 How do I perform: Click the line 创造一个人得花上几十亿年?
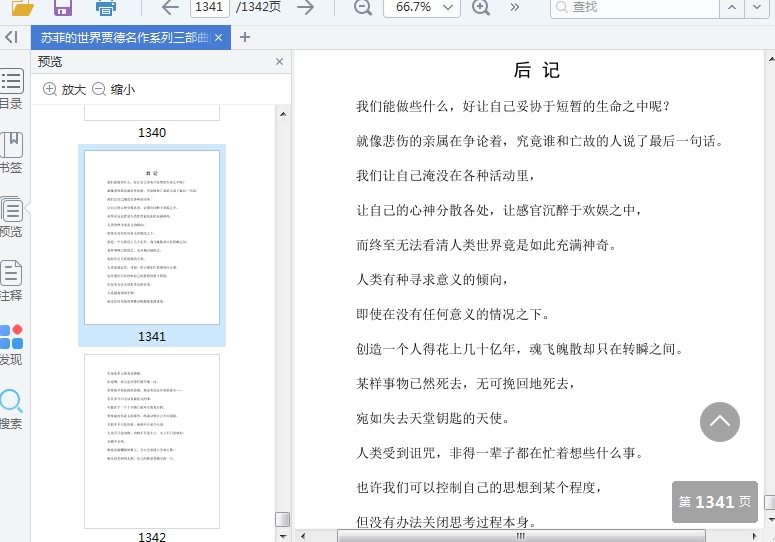click(520, 349)
